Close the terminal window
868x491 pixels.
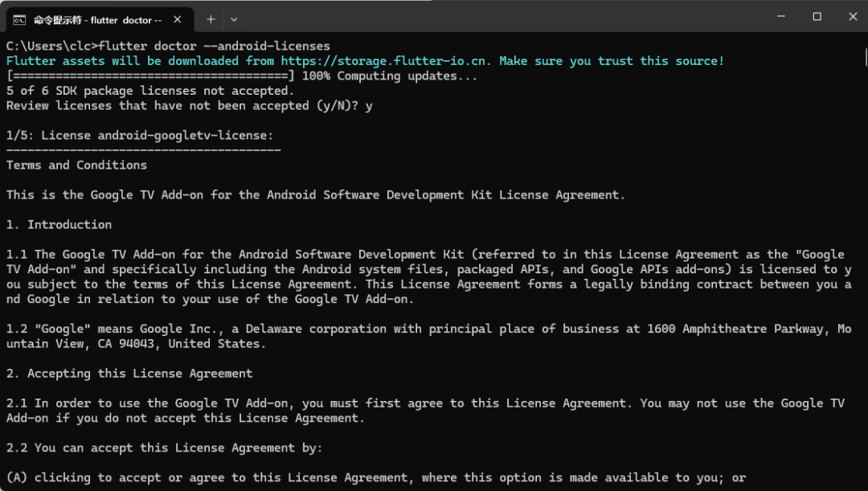tap(853, 16)
